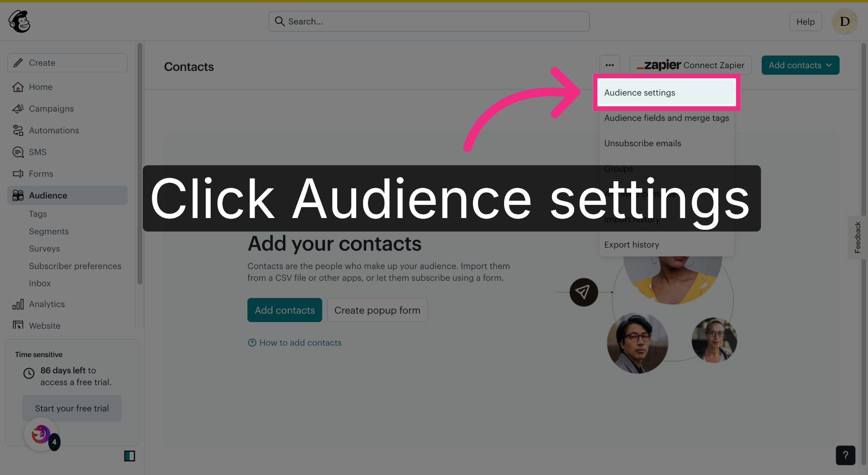This screenshot has width=868, height=475.
Task: Click the question mark help button
Action: (845, 456)
